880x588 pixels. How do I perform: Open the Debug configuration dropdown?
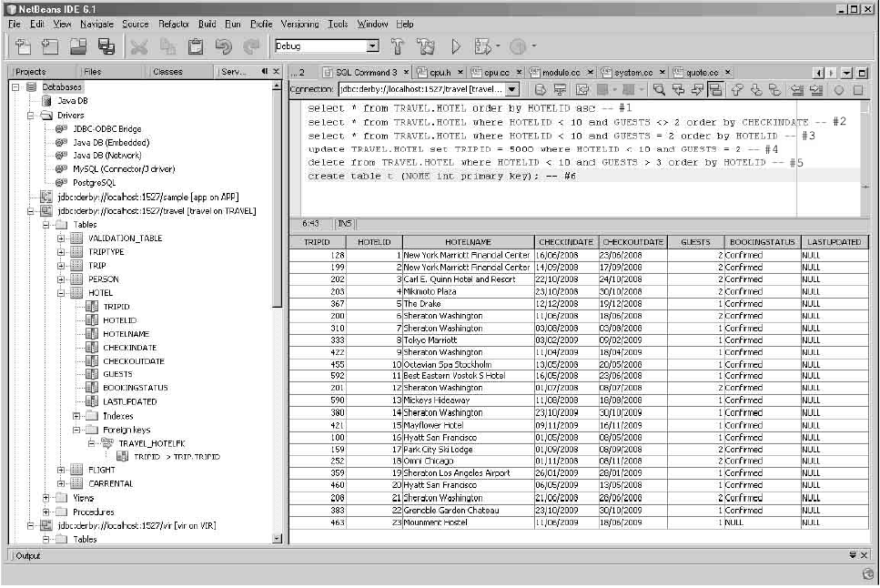372,46
